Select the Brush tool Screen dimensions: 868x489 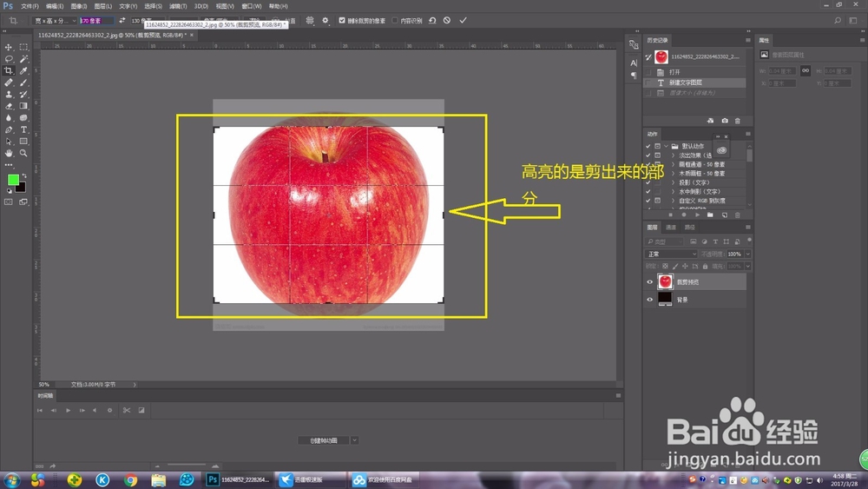pyautogui.click(x=23, y=83)
